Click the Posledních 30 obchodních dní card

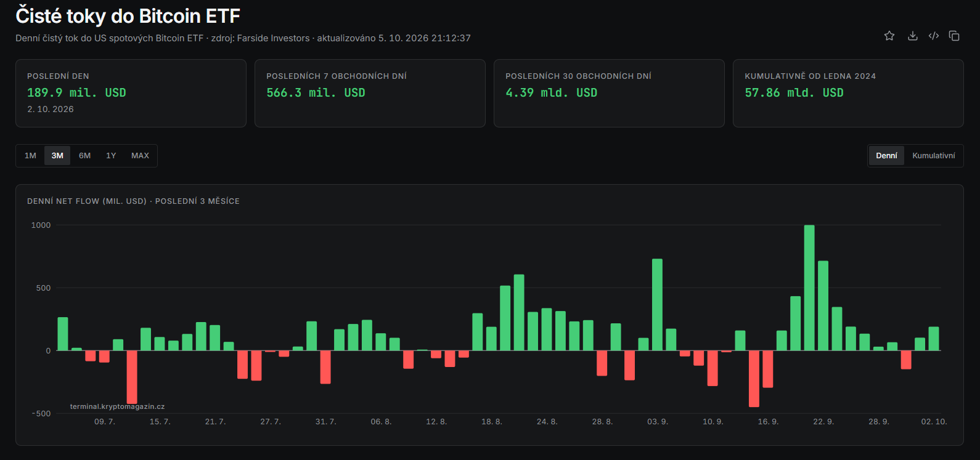(609, 93)
